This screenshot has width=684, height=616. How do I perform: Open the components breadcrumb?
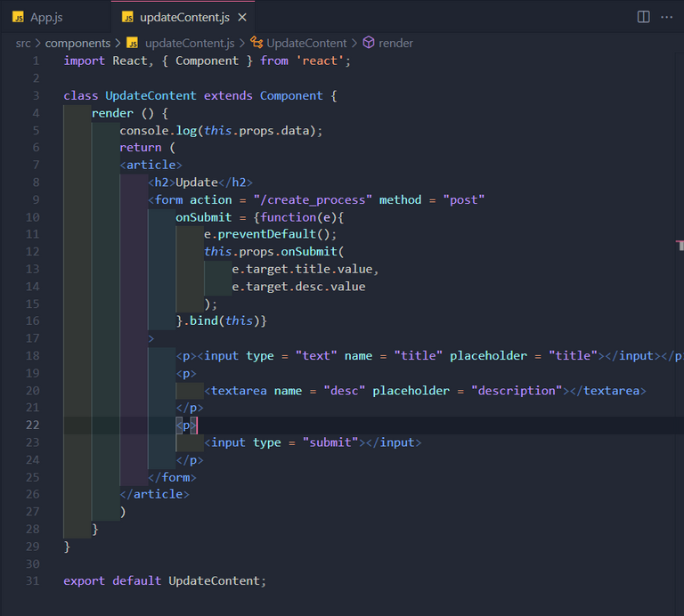click(77, 43)
